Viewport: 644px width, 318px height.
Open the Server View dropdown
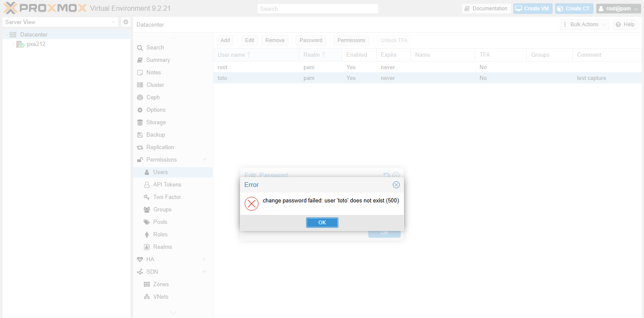click(60, 22)
